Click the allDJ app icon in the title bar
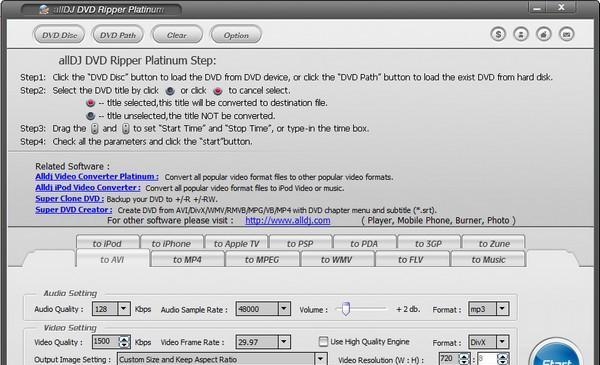 coord(44,10)
